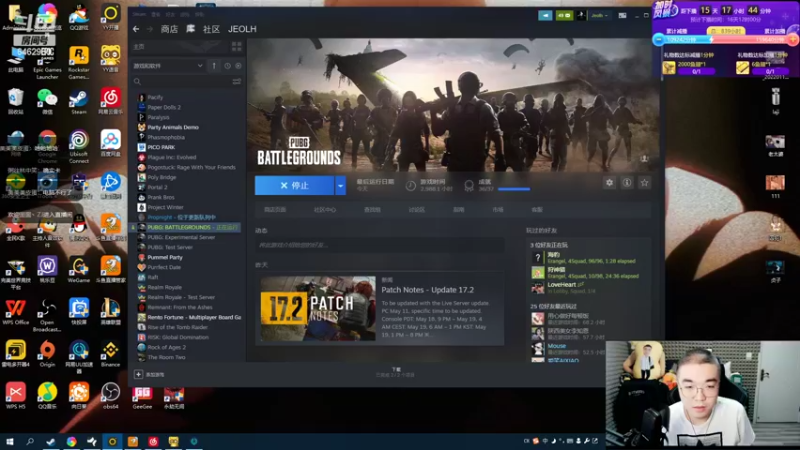Open the 商店 store section

[169, 29]
